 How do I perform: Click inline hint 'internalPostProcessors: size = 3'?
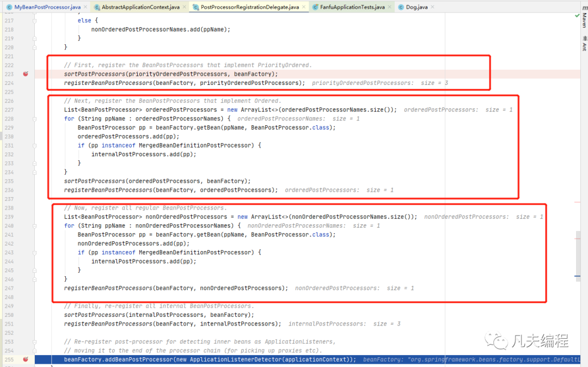pyautogui.click(x=344, y=324)
